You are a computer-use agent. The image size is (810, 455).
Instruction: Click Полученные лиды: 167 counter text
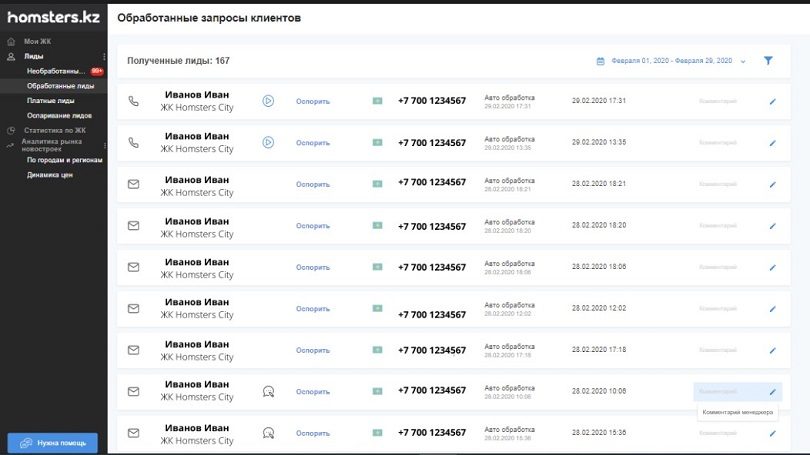(178, 61)
